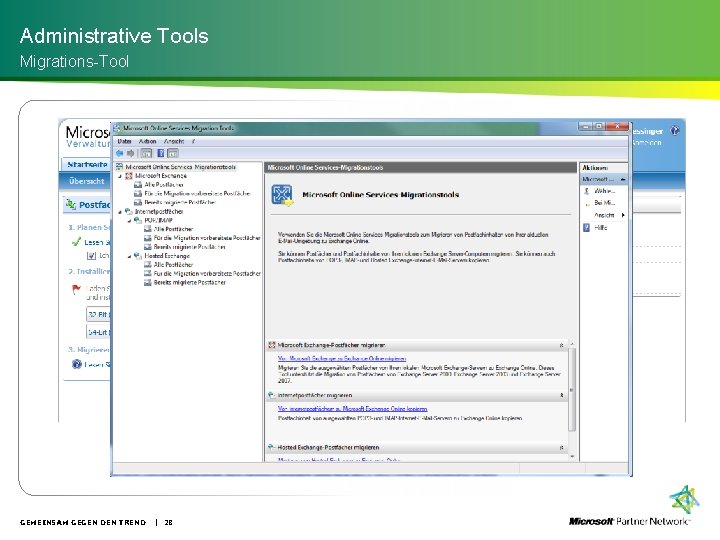The height and width of the screenshot is (540, 720).
Task: Select the Microsoft Exchange tree node
Action: click(161, 176)
